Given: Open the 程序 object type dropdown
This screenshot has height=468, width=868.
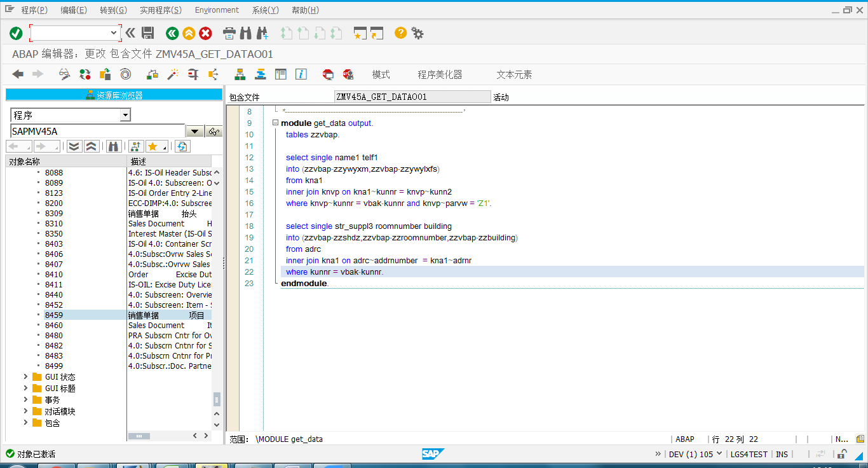Looking at the screenshot, I should tap(125, 115).
